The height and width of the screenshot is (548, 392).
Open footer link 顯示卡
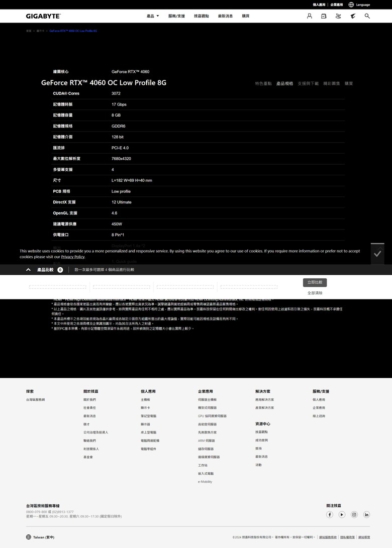coord(145,408)
